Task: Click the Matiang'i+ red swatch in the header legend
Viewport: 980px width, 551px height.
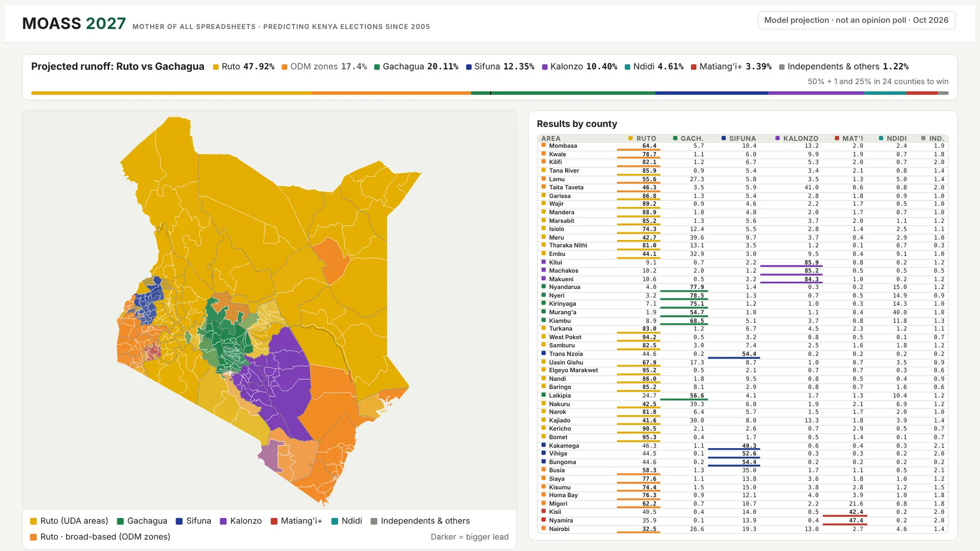Action: (693, 67)
